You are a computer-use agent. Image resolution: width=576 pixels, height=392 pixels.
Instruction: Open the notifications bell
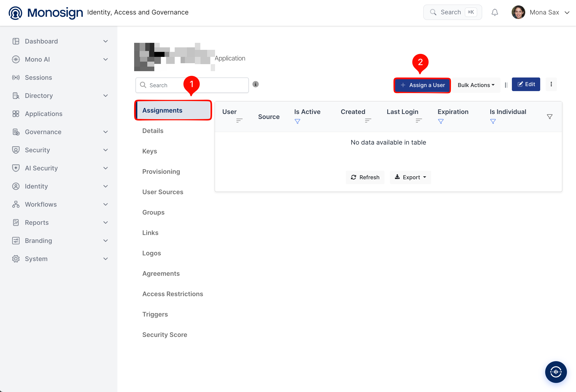click(x=494, y=12)
